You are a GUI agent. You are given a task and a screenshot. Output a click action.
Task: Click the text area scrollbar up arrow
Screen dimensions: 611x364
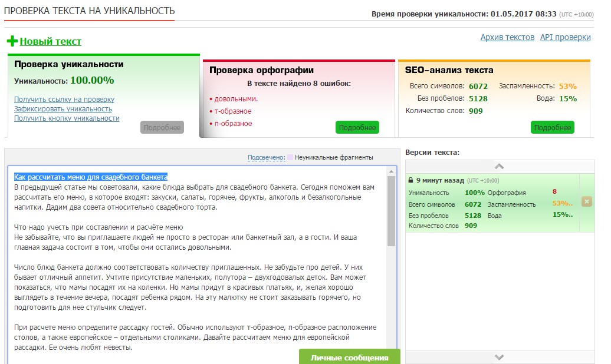[391, 171]
